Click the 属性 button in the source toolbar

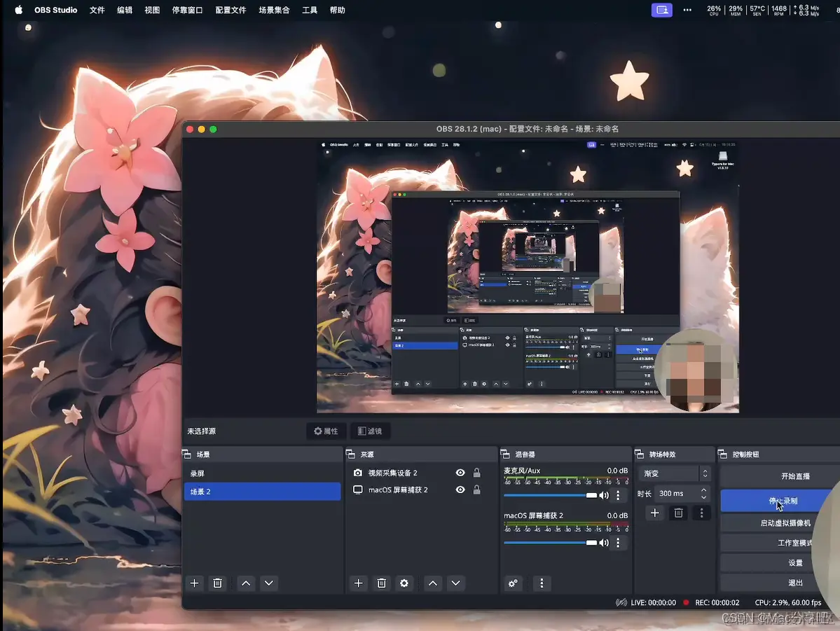pos(326,431)
